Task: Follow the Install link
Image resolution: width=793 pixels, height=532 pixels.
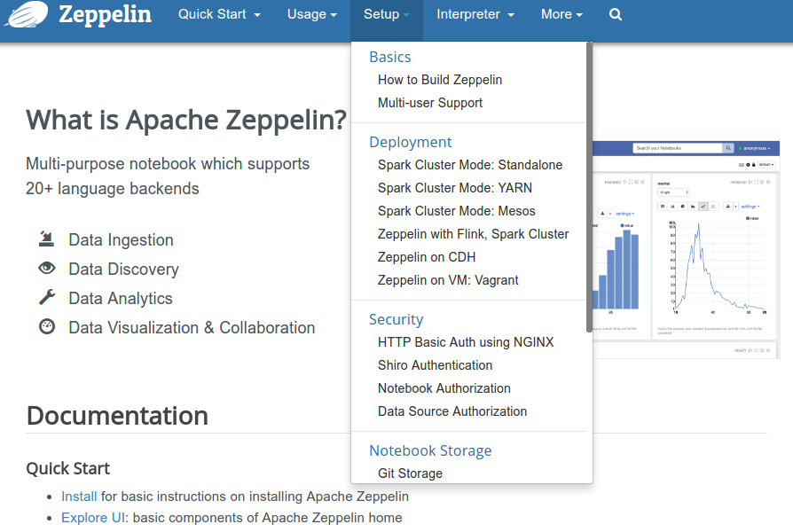Action: tap(79, 497)
